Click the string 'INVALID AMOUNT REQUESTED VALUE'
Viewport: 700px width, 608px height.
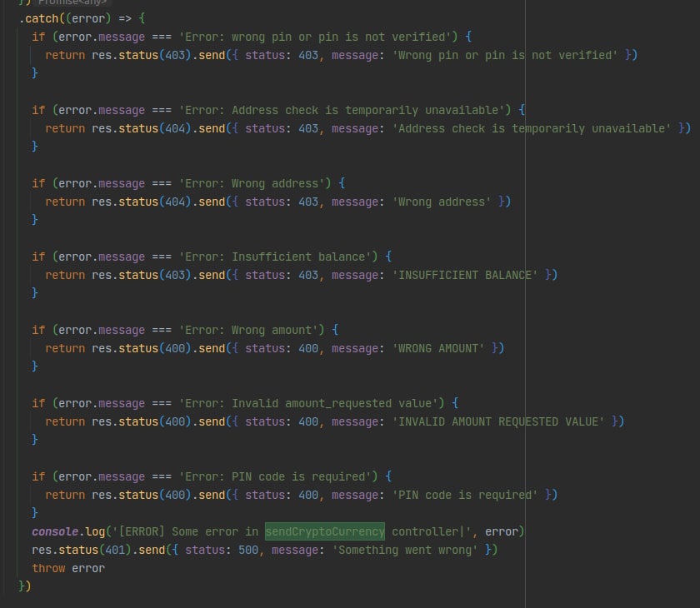click(497, 421)
